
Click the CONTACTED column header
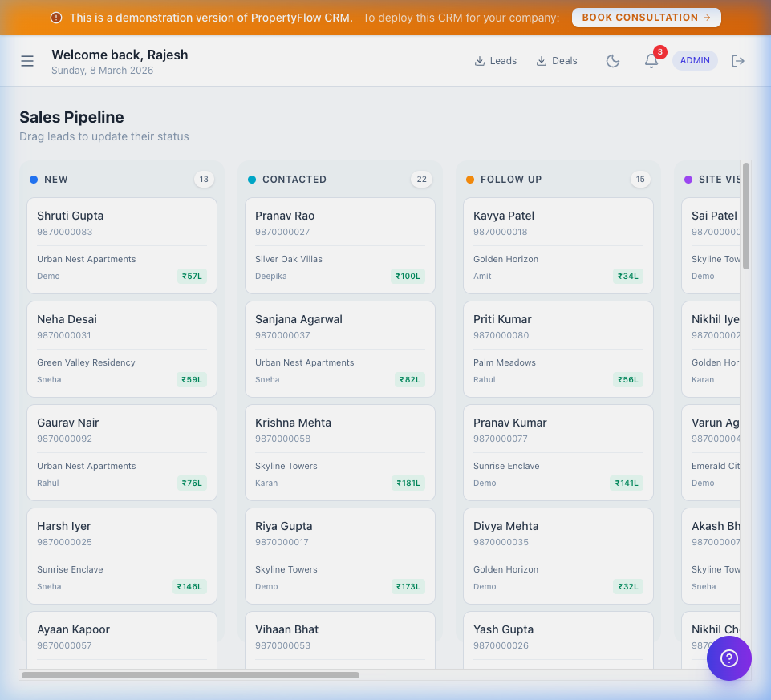coord(294,180)
